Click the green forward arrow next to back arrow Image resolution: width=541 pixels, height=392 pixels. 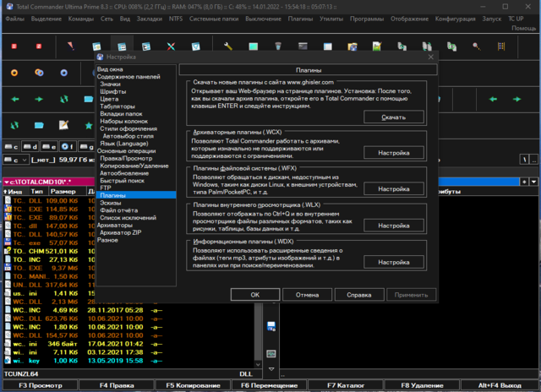[39, 100]
